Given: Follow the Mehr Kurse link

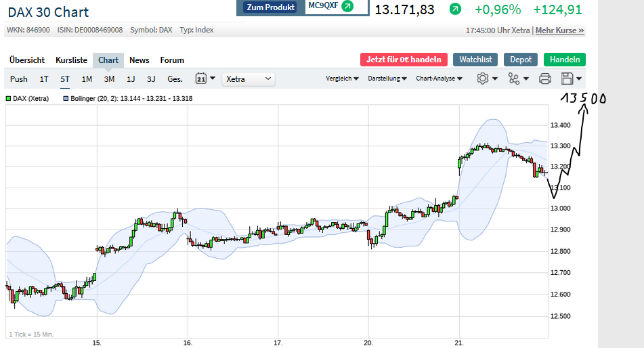Looking at the screenshot, I should coord(560,30).
